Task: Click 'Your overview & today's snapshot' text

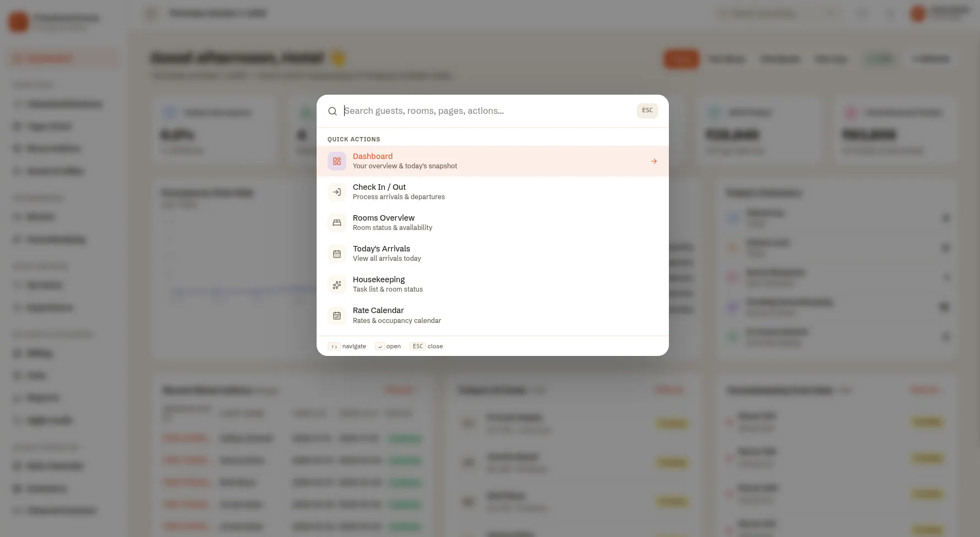Action: click(405, 166)
